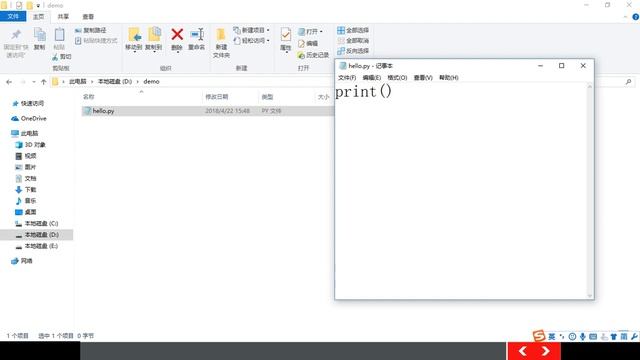The image size is (640, 360).
Task: Click the Up one level arrow in Explorer
Action: pyautogui.click(x=44, y=82)
